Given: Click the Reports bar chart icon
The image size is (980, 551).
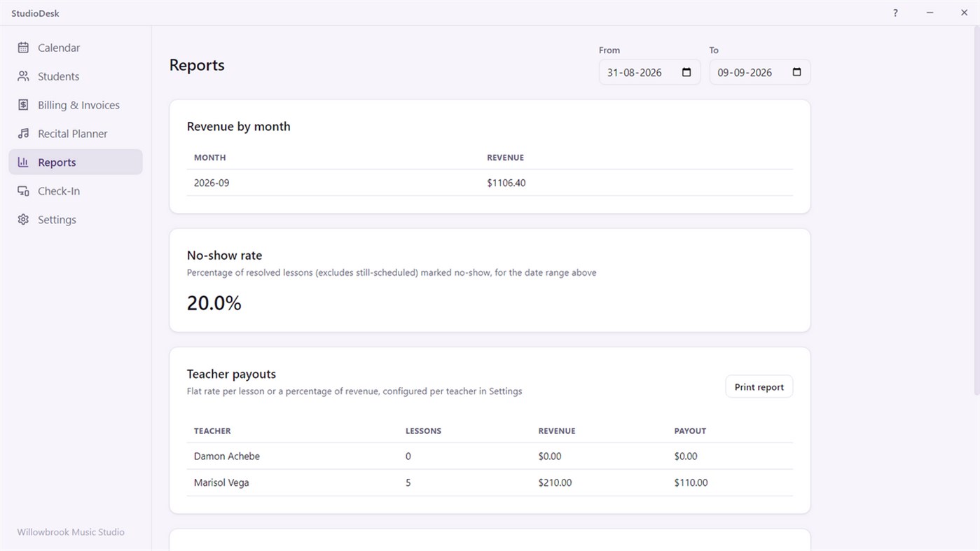Looking at the screenshot, I should (x=23, y=162).
